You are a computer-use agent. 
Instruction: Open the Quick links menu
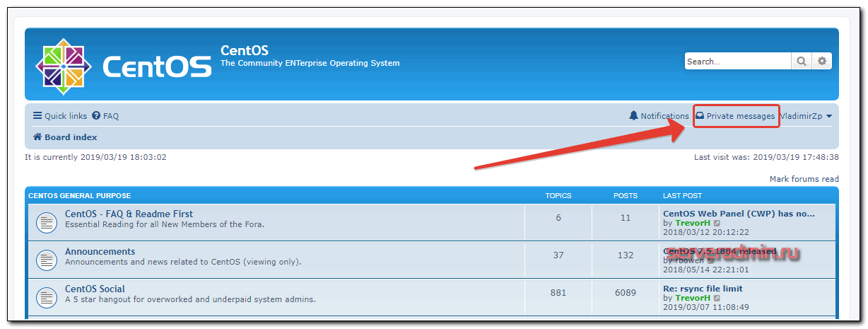pyautogui.click(x=60, y=116)
